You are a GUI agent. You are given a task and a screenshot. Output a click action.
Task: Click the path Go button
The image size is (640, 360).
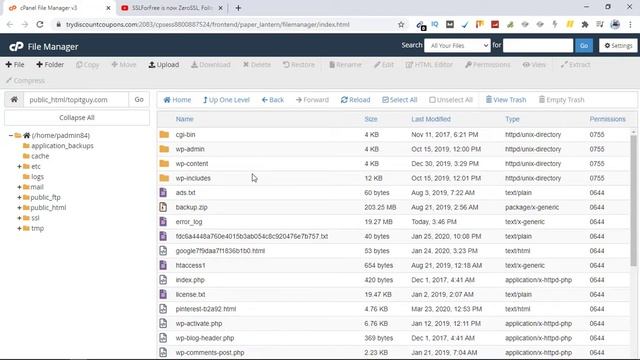(x=139, y=100)
